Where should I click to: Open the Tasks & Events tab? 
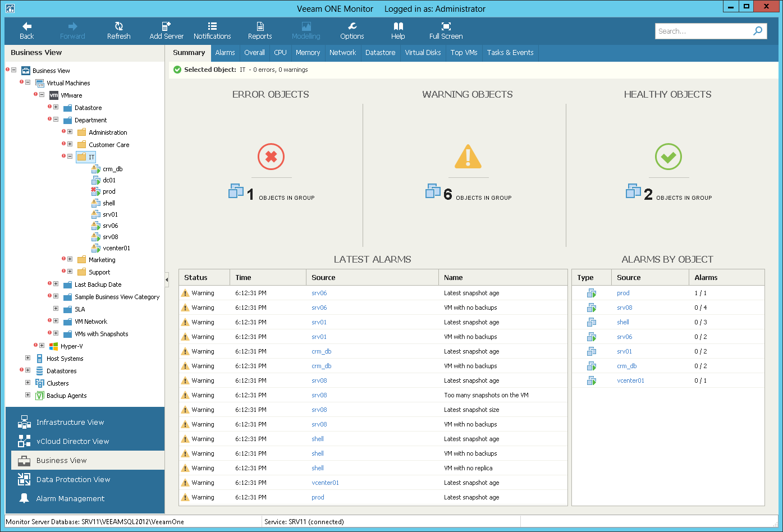(x=510, y=53)
